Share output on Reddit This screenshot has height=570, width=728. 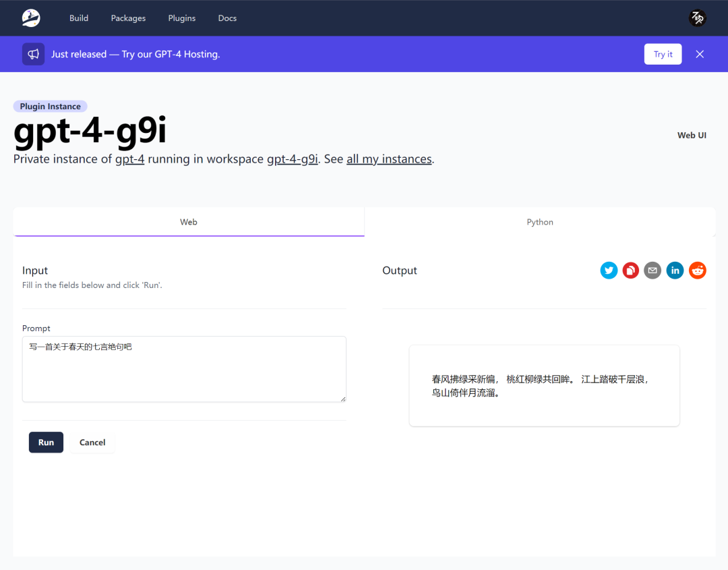[x=697, y=270]
